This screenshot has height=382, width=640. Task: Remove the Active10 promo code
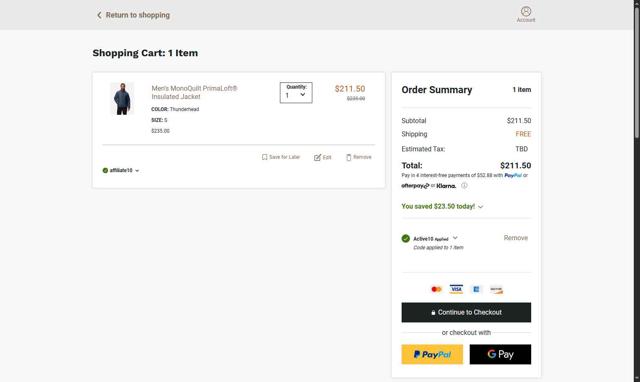[x=516, y=238]
